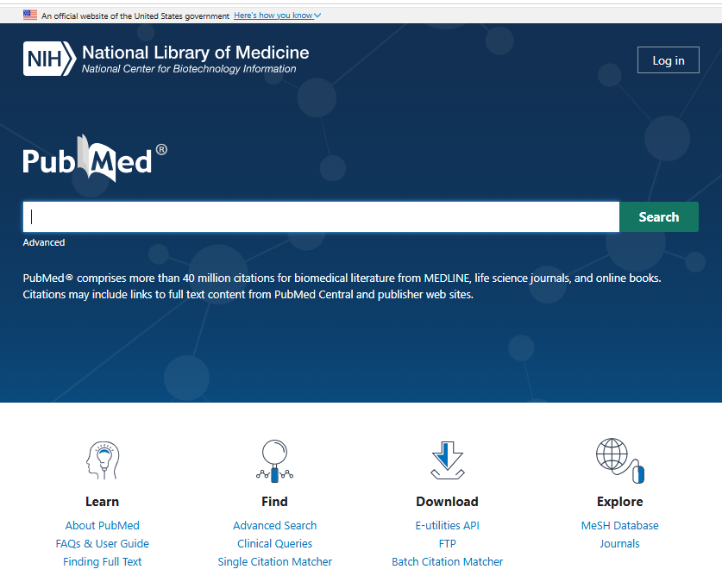The image size is (722, 588).
Task: Click the NIH logo icon
Action: pos(49,59)
